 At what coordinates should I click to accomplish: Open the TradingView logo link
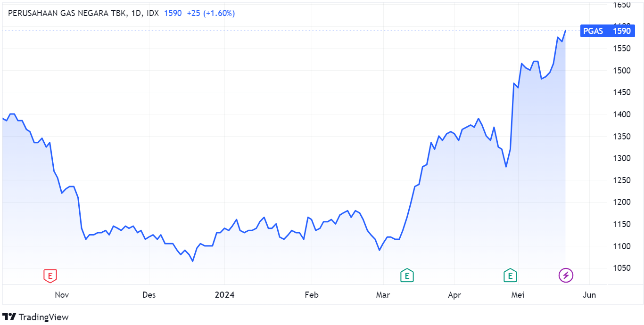35,317
